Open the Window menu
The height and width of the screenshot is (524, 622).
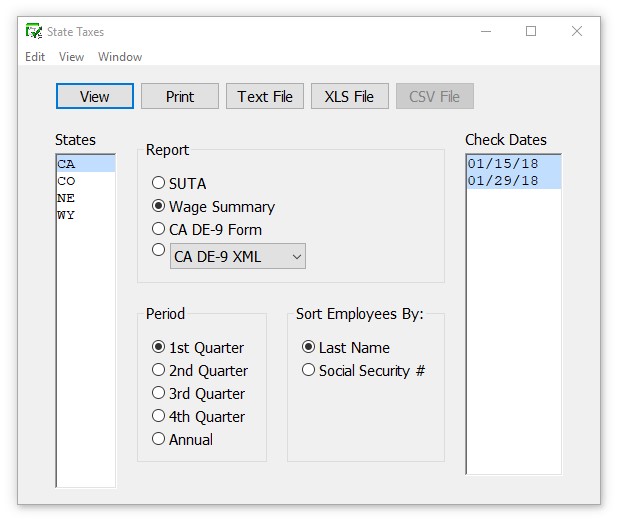tap(120, 57)
